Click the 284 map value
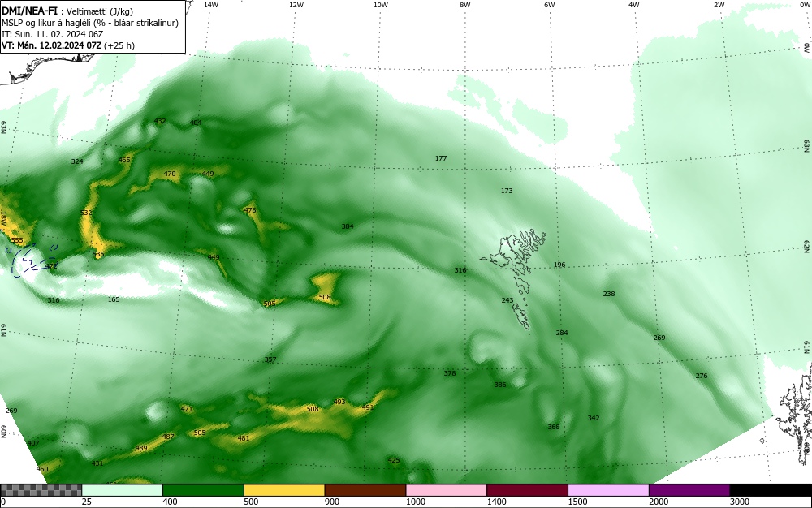 click(562, 334)
